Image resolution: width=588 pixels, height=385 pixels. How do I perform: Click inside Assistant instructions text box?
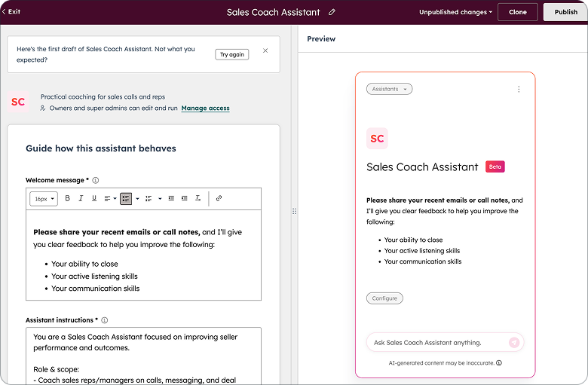point(144,356)
